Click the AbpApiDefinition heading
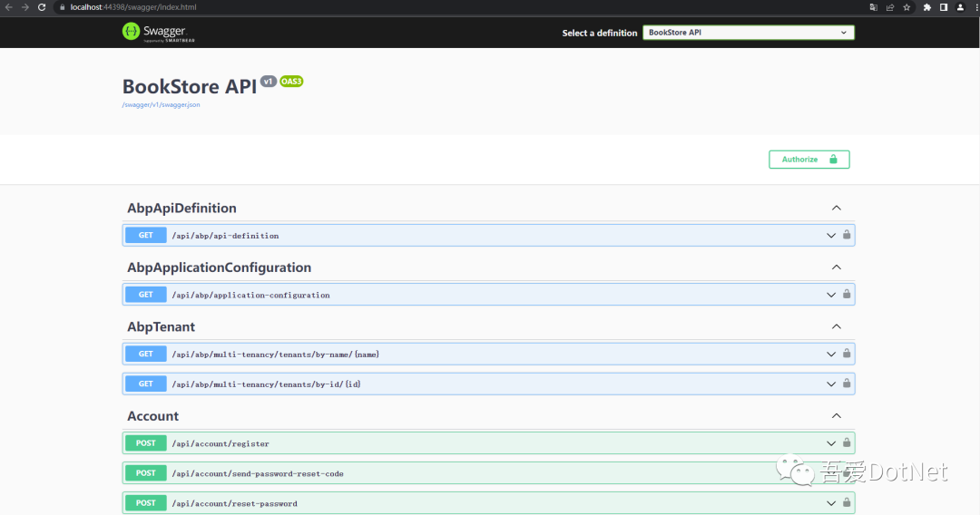Screen dimensions: 980x515 [181, 208]
